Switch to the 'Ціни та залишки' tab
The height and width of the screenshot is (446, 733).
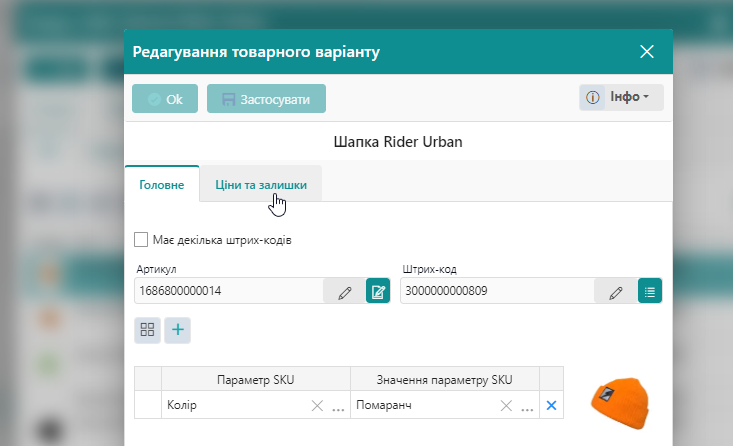[x=260, y=185]
